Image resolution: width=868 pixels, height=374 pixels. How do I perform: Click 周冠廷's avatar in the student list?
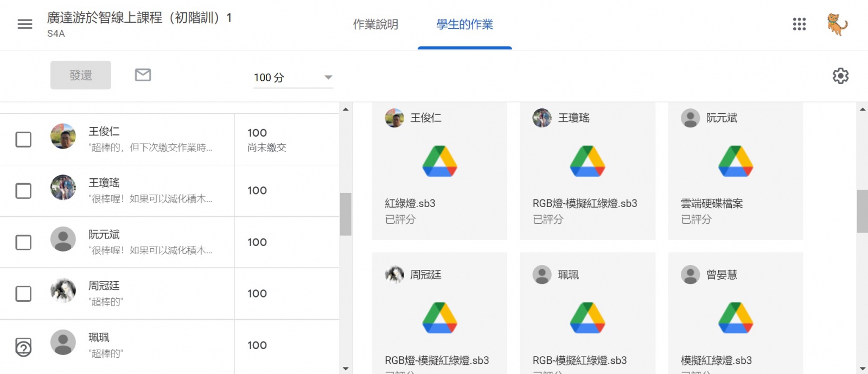pos(63,291)
